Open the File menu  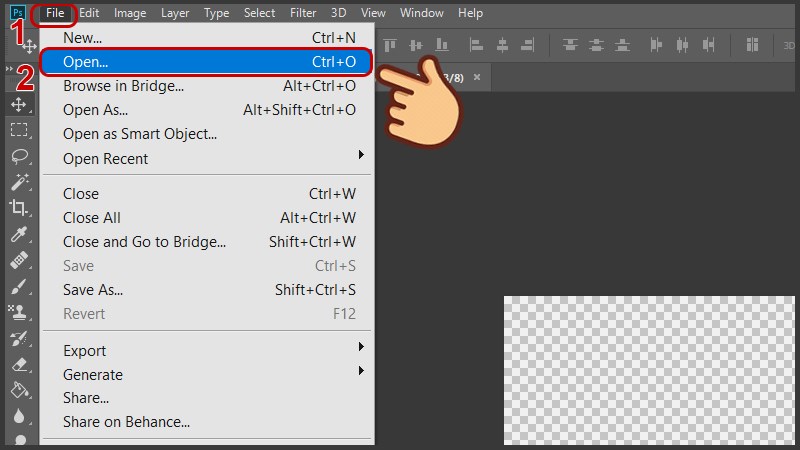[55, 13]
